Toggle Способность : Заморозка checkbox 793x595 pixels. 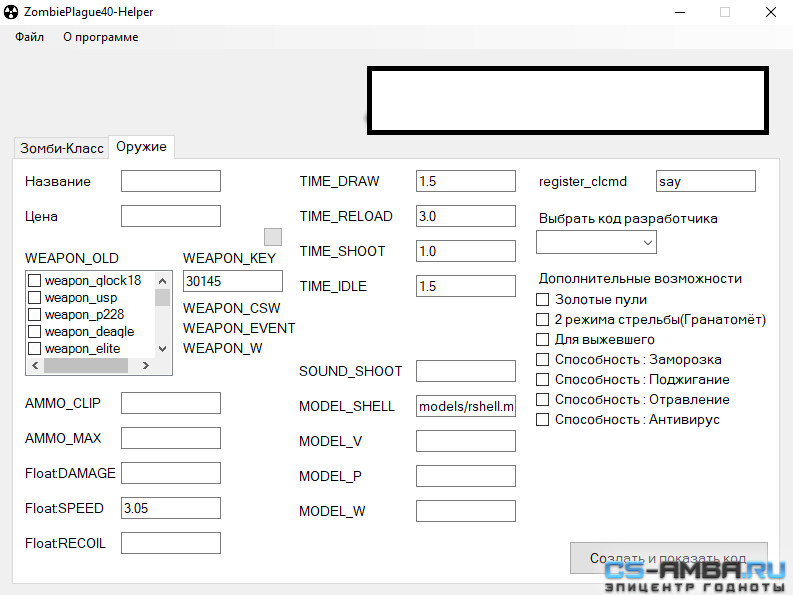(x=543, y=360)
